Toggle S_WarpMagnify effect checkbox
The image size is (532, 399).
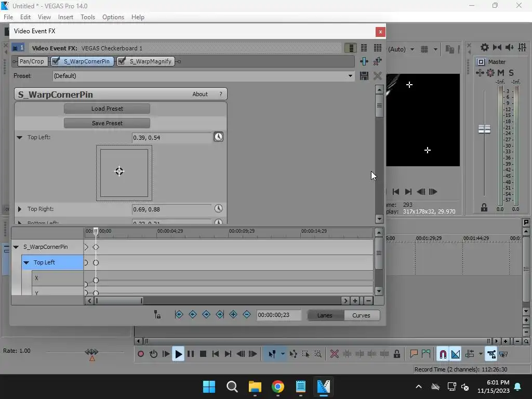(x=122, y=61)
